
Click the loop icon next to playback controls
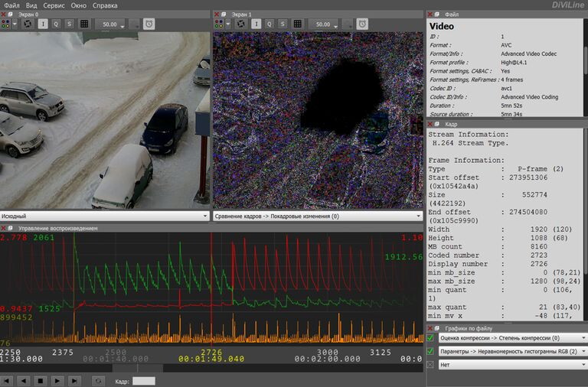coord(98,380)
